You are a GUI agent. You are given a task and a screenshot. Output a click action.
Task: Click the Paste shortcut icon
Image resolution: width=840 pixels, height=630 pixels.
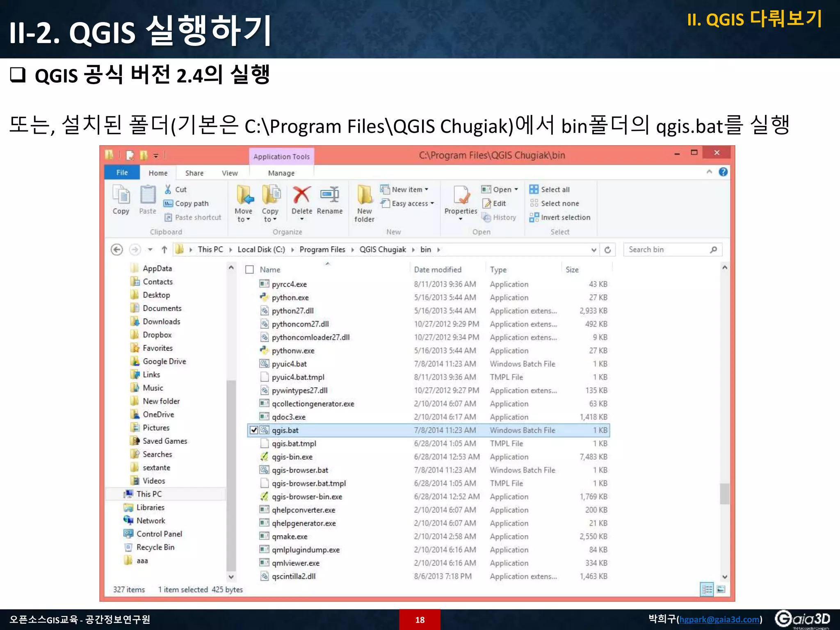(x=168, y=217)
